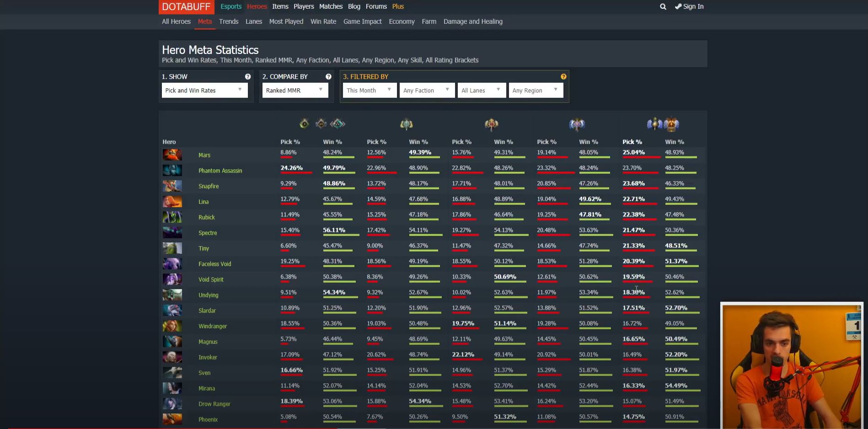Click the Faceless Void hero portrait

(x=172, y=263)
